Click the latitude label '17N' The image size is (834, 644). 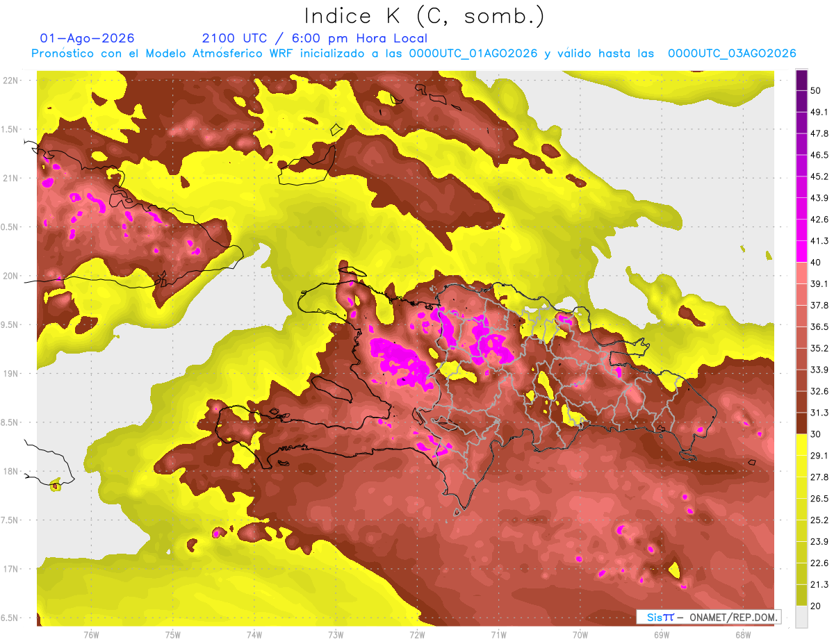10,569
